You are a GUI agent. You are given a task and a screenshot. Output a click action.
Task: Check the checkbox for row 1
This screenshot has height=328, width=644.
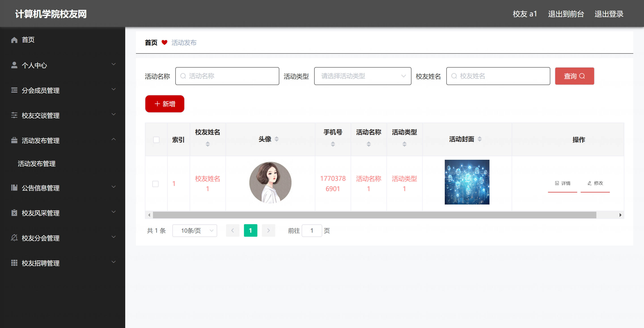click(155, 184)
